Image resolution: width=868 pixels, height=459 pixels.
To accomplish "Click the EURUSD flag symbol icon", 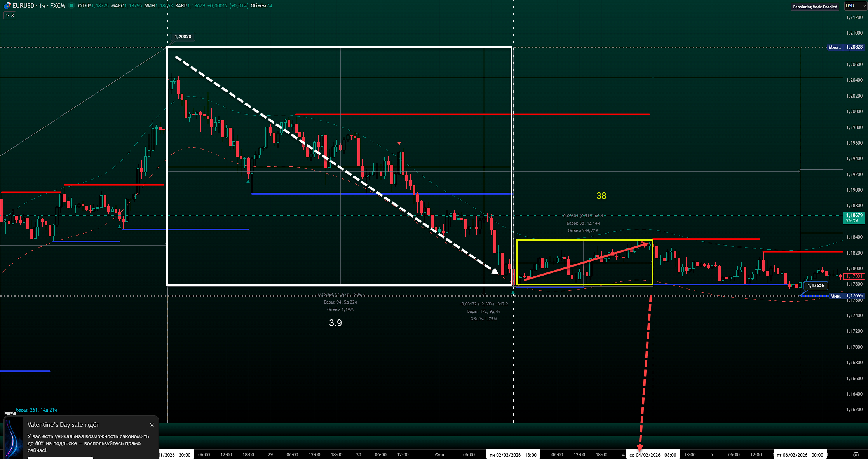I will pos(7,5).
